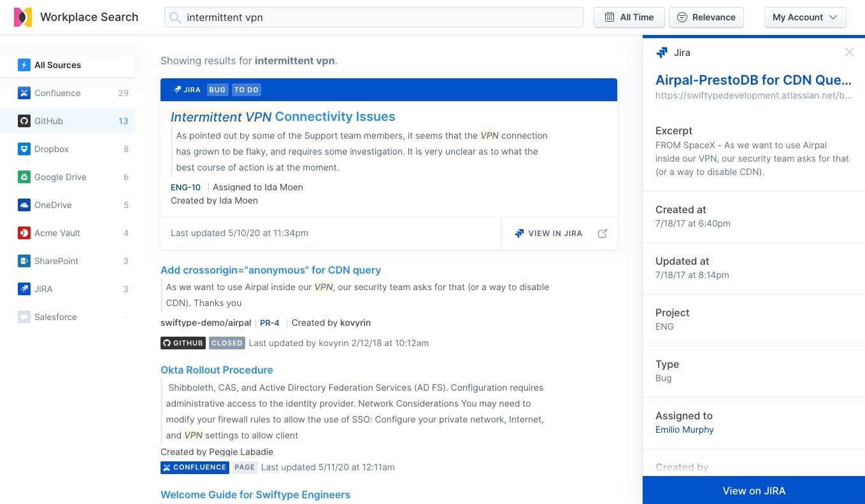Click the Jira icon in detail panel header
Viewport: 865px width, 504px height.
point(662,53)
